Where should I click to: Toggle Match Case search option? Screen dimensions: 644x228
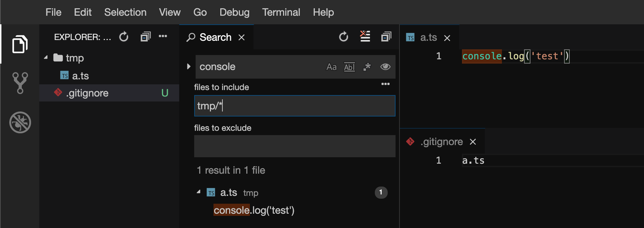pos(331,67)
